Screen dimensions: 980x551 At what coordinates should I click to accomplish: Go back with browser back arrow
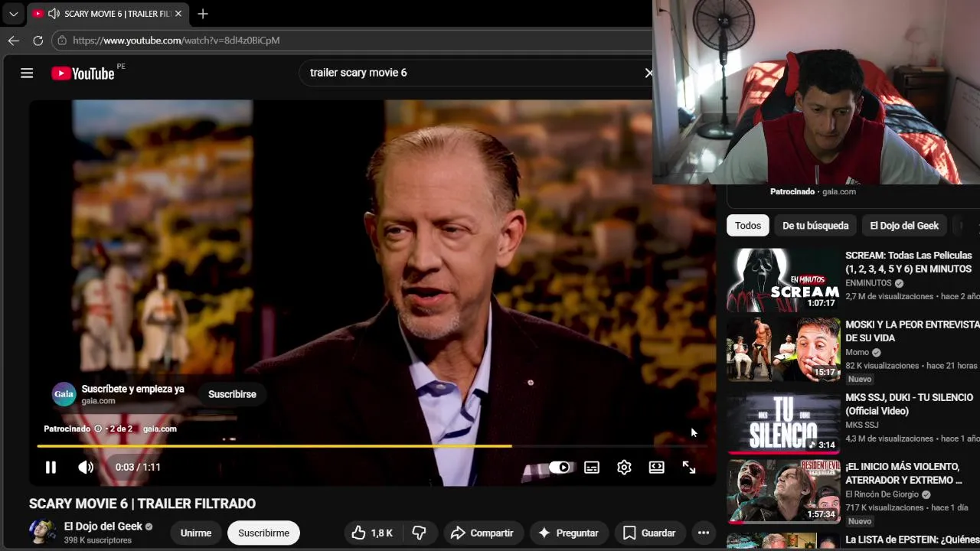pos(14,41)
